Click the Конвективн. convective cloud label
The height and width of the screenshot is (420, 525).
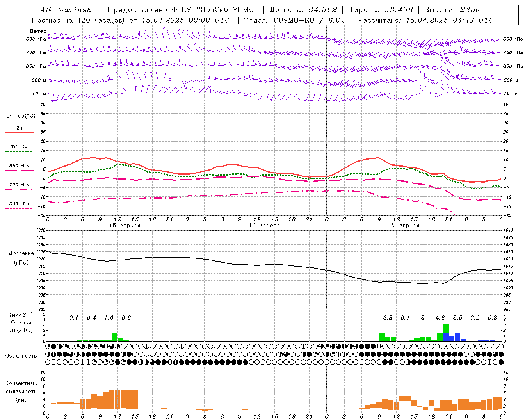tap(21, 383)
